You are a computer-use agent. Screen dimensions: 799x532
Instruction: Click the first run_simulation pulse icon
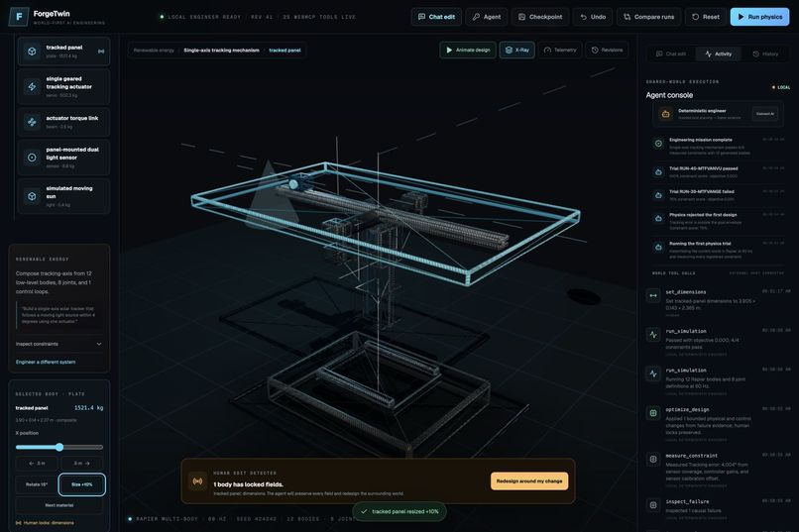pyautogui.click(x=653, y=335)
